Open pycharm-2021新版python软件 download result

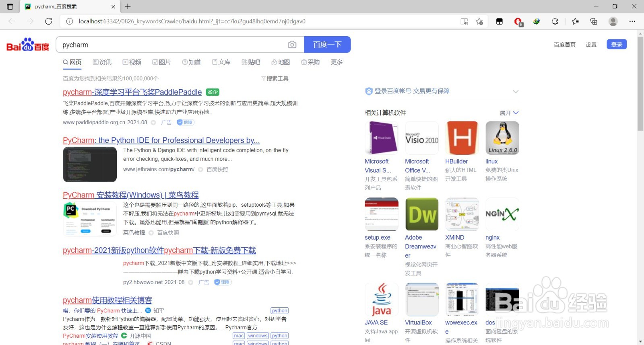tap(159, 251)
